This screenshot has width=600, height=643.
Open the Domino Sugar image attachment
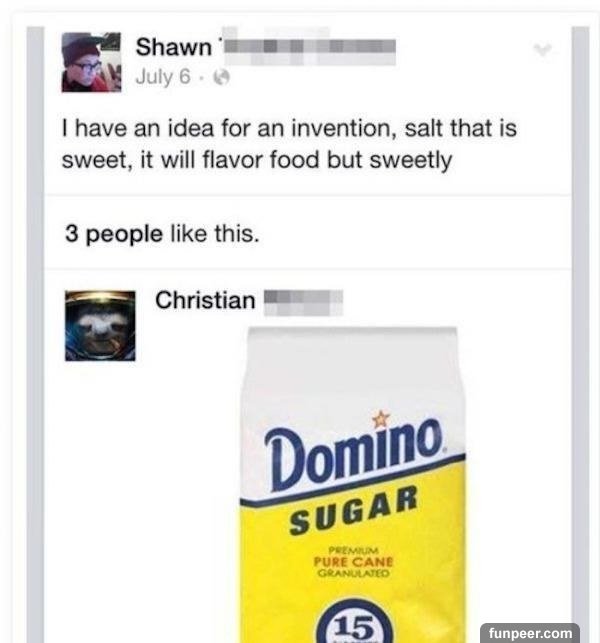[x=353, y=485]
